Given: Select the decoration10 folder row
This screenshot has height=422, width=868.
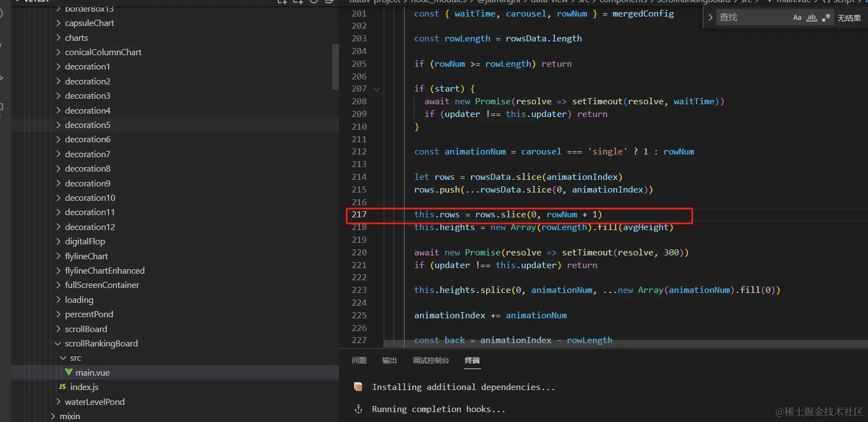Looking at the screenshot, I should [x=175, y=197].
